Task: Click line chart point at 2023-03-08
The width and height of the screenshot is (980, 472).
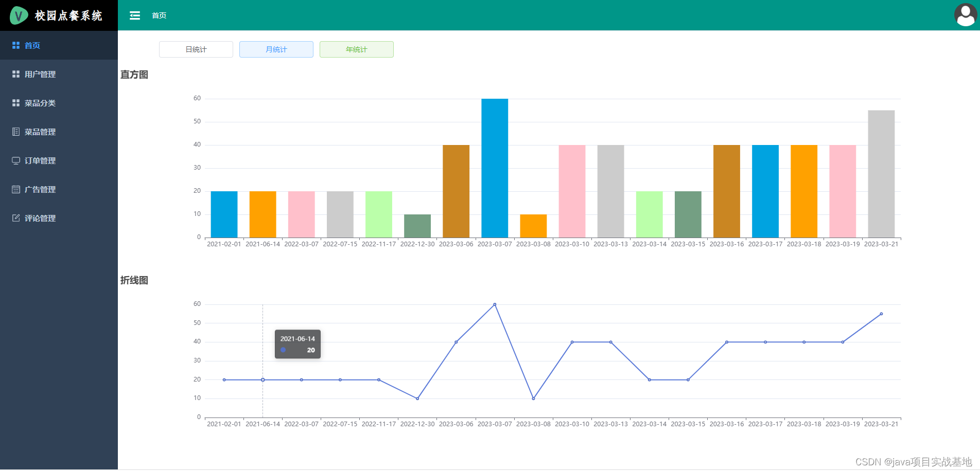Action: pos(533,398)
